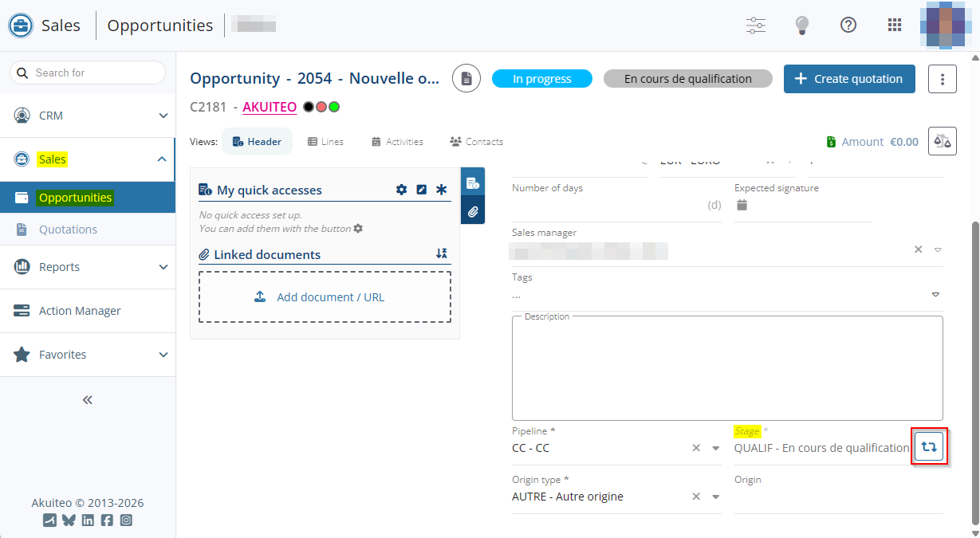Open the paperclip attachments side tab

[473, 211]
